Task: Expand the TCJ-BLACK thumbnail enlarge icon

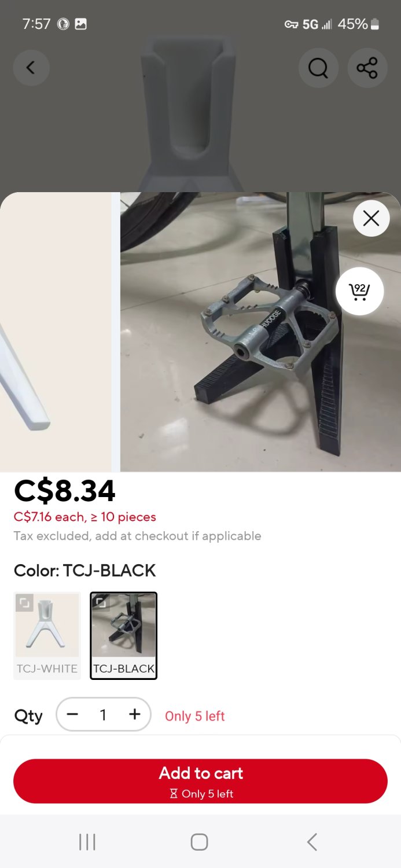Action: [x=101, y=602]
